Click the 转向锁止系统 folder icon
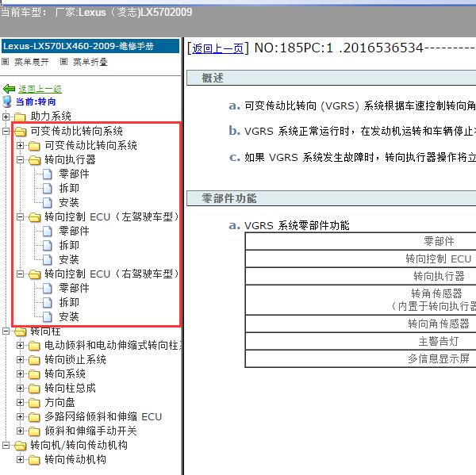This screenshot has width=476, height=475. [34, 360]
